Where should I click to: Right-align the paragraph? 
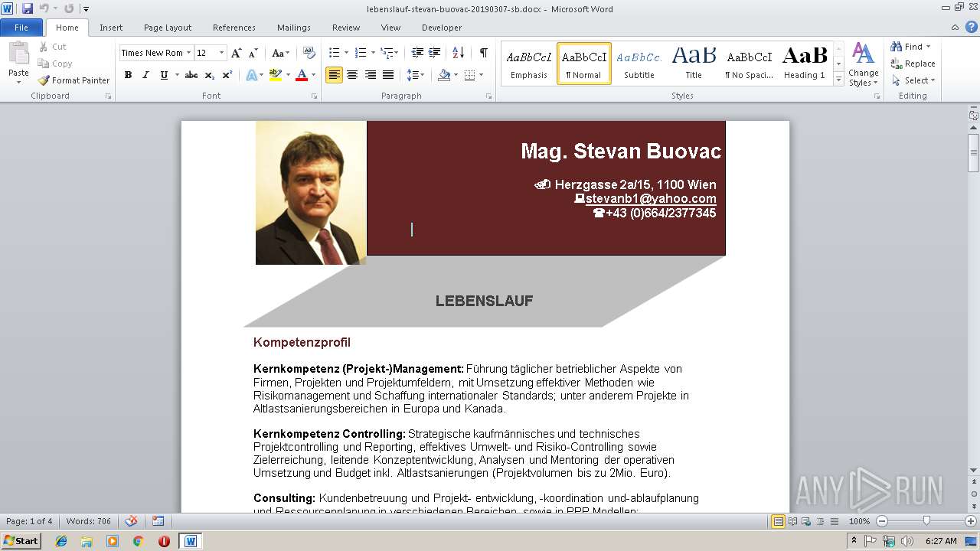pos(370,75)
